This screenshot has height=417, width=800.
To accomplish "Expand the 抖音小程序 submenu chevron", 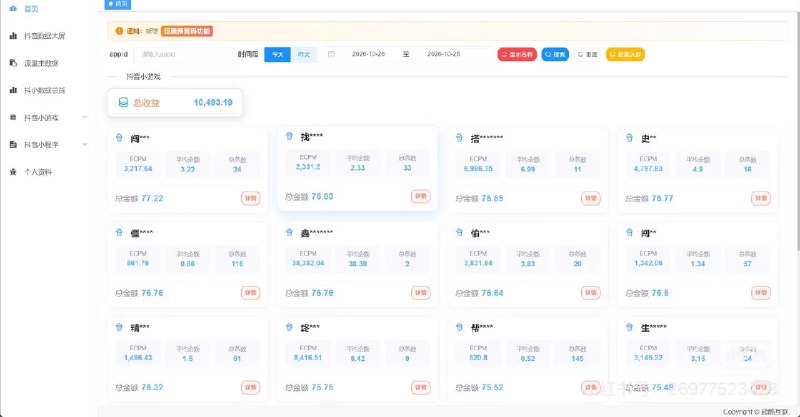I will (85, 144).
